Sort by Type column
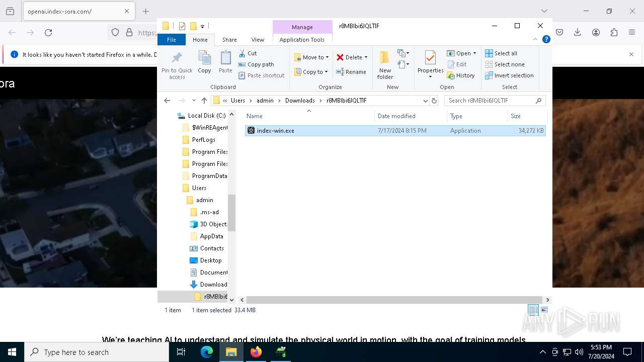 pos(477,116)
